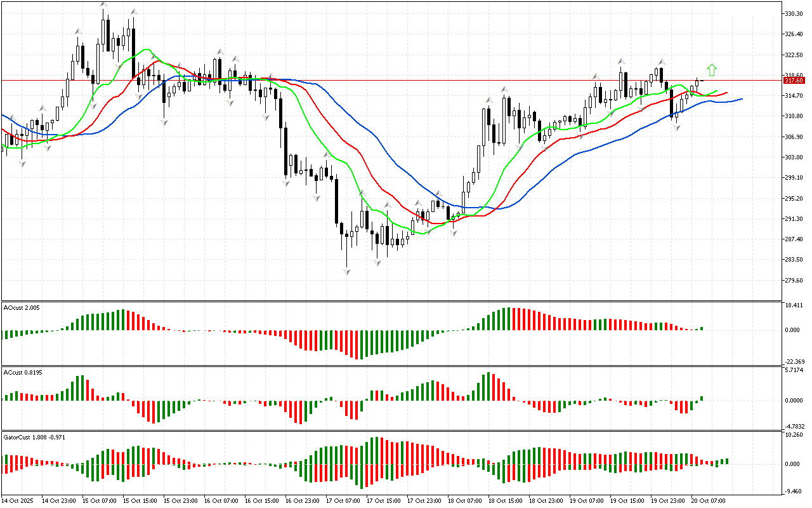812x508 pixels.
Task: Click the 14 Oct 2025 date label
Action: (19, 501)
